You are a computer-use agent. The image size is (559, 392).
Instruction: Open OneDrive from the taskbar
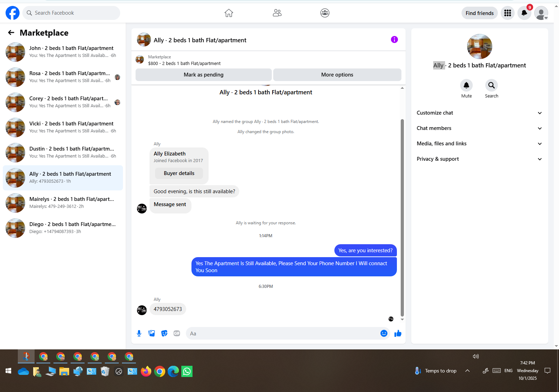pyautogui.click(x=23, y=371)
